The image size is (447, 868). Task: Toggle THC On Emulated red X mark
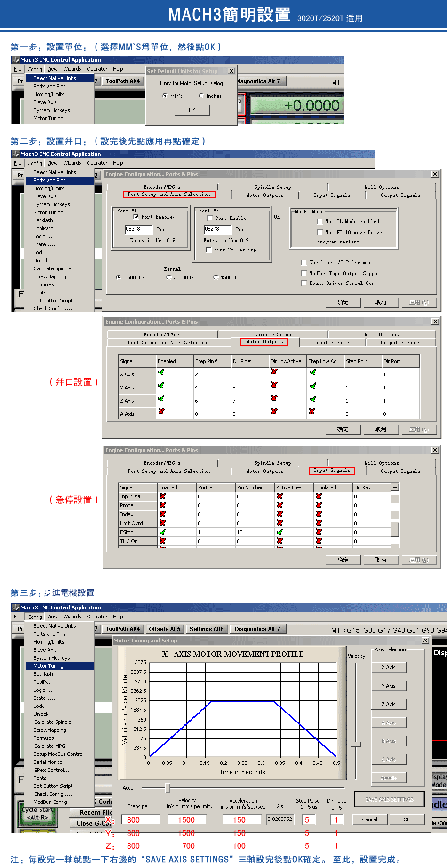tap(319, 541)
